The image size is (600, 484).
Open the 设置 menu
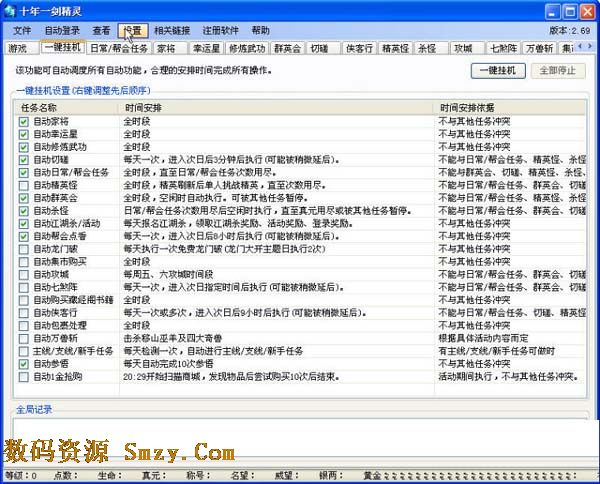pyautogui.click(x=133, y=31)
